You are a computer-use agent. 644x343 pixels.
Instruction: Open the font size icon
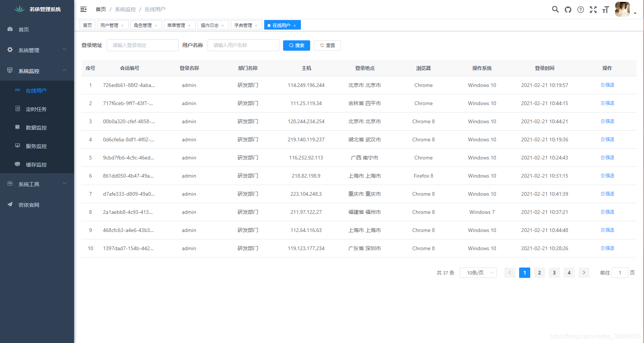coord(606,10)
